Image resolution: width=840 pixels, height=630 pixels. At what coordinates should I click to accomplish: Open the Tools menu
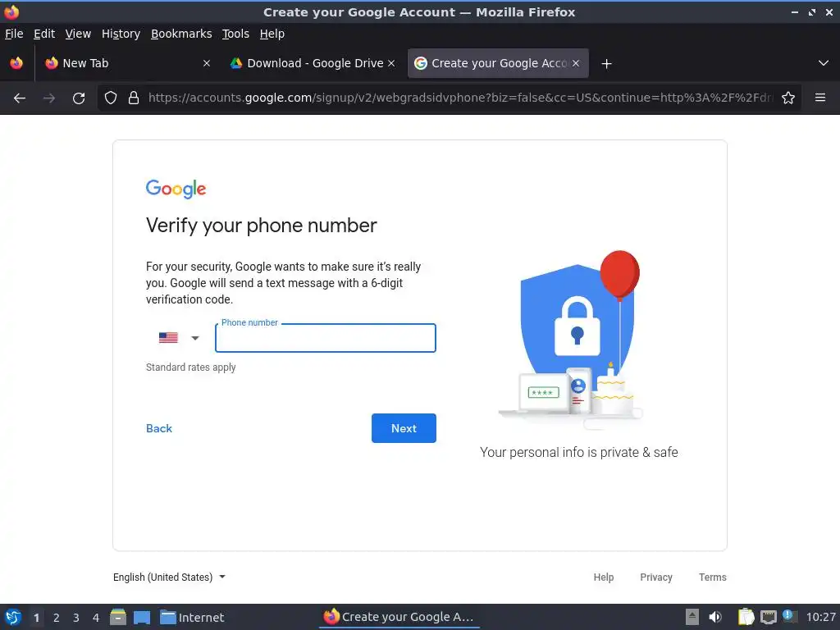click(x=235, y=34)
